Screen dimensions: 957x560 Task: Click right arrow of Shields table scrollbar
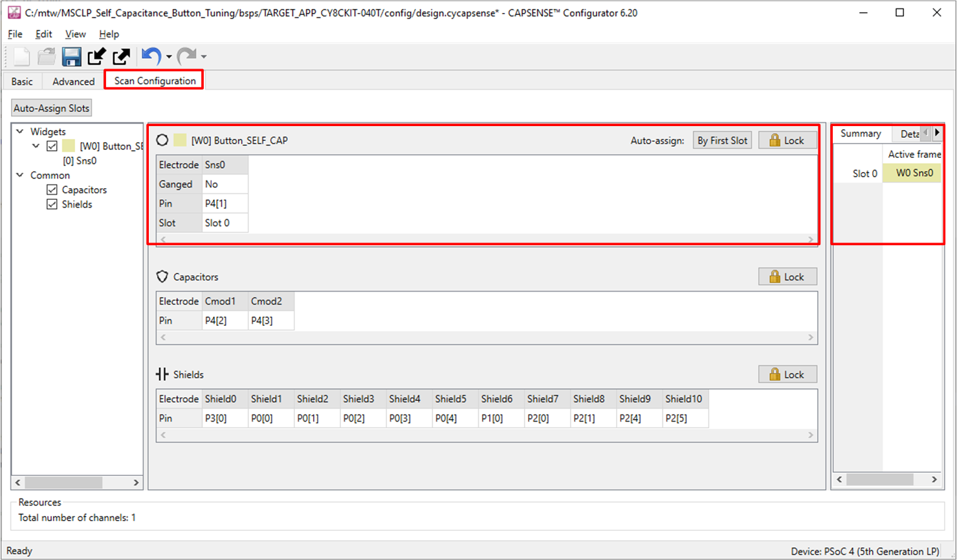[x=811, y=435]
